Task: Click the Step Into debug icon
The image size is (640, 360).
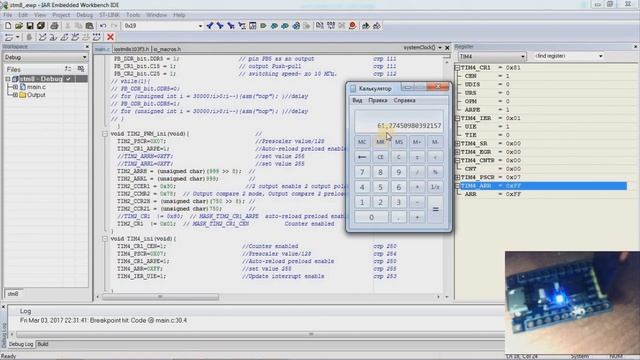Action: (53, 37)
